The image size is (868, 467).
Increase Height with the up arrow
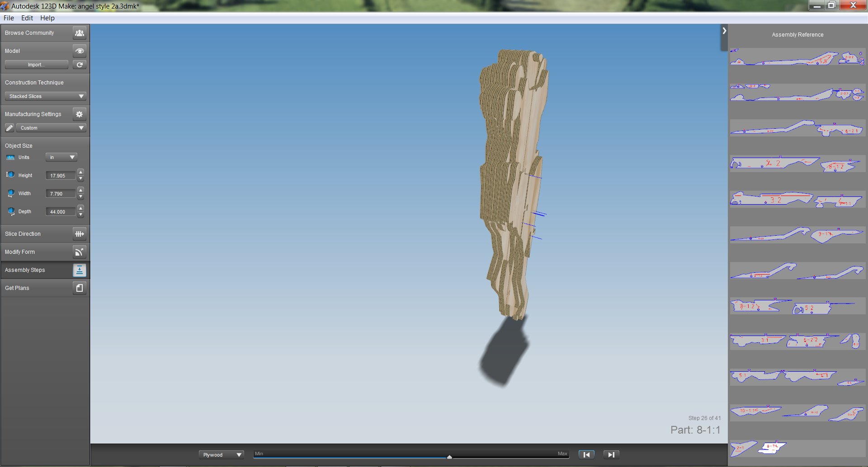[80, 172]
